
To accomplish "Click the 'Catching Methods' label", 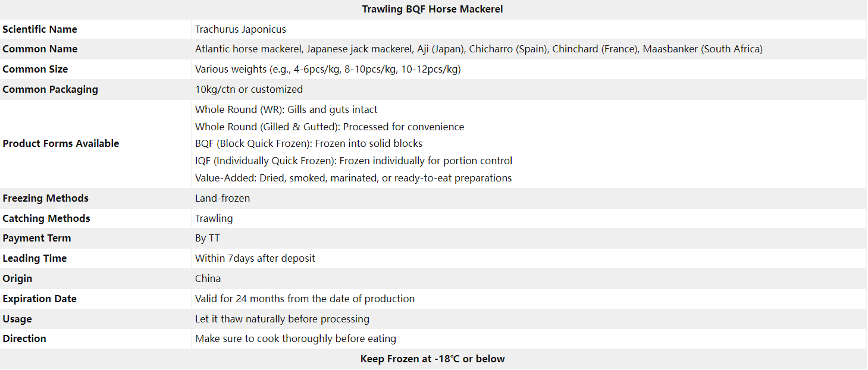I will click(46, 218).
